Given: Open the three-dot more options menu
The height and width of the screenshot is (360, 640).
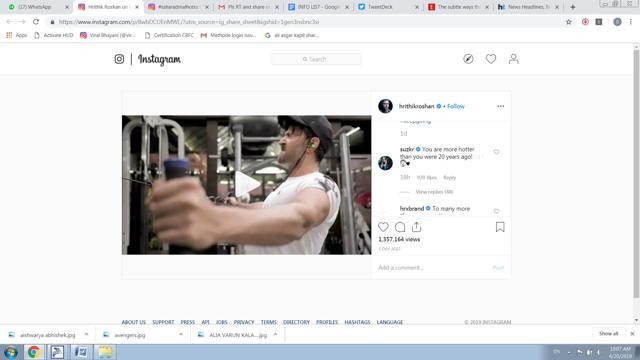Looking at the screenshot, I should pyautogui.click(x=500, y=106).
